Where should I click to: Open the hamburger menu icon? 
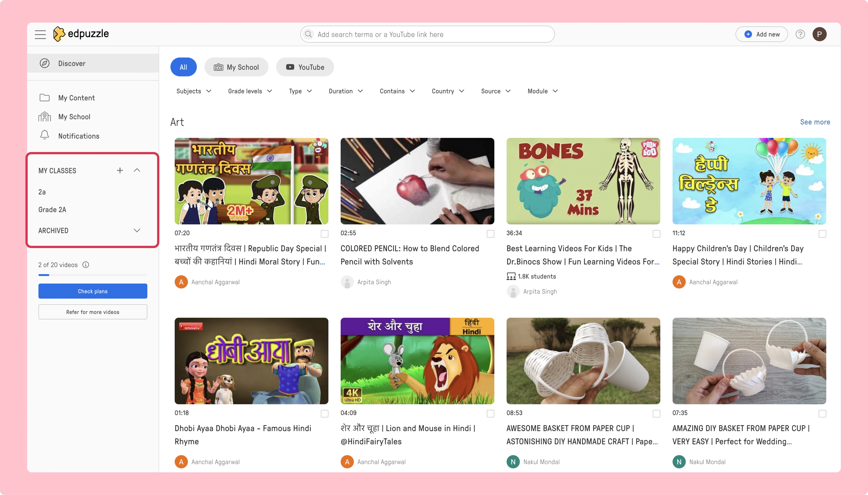[40, 34]
